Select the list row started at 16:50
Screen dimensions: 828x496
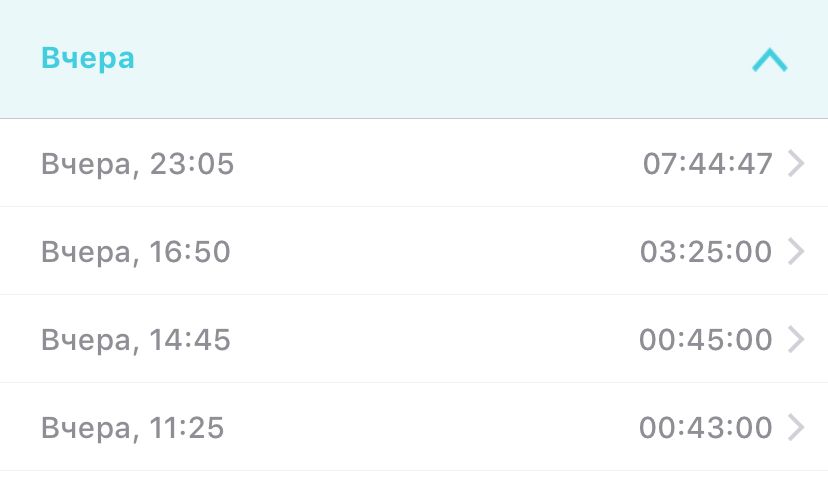(414, 252)
